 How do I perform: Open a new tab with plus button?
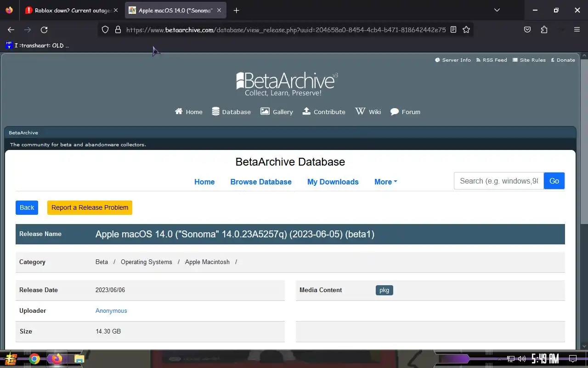click(236, 10)
